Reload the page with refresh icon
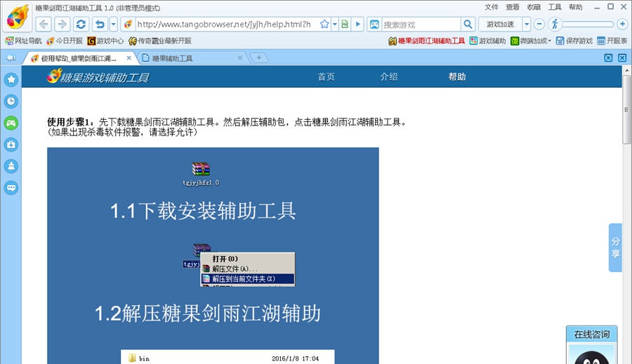 81,24
